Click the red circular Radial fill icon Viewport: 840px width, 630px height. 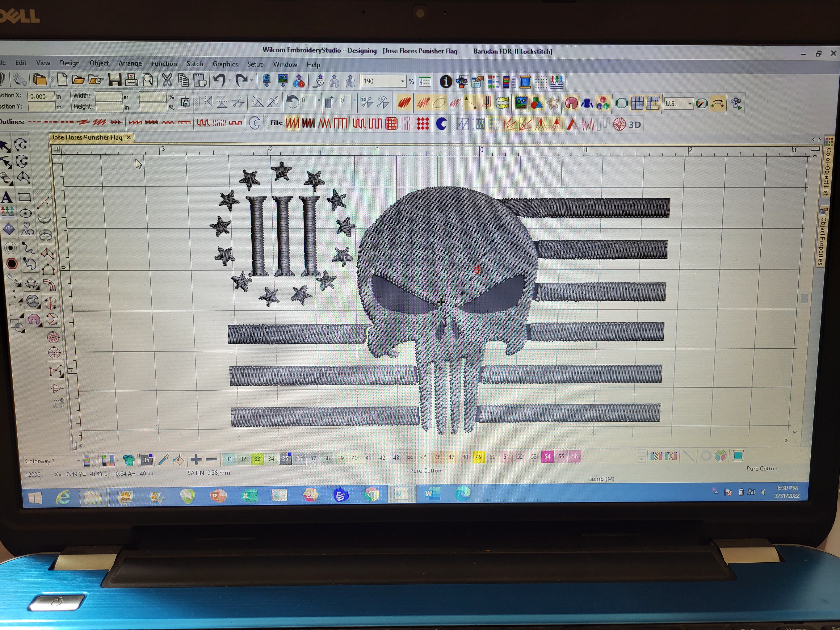[619, 125]
